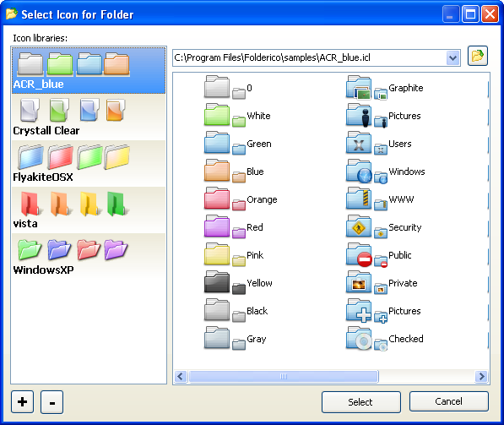The image size is (504, 425).
Task: Click inside the icon library path field
Action: [x=309, y=58]
